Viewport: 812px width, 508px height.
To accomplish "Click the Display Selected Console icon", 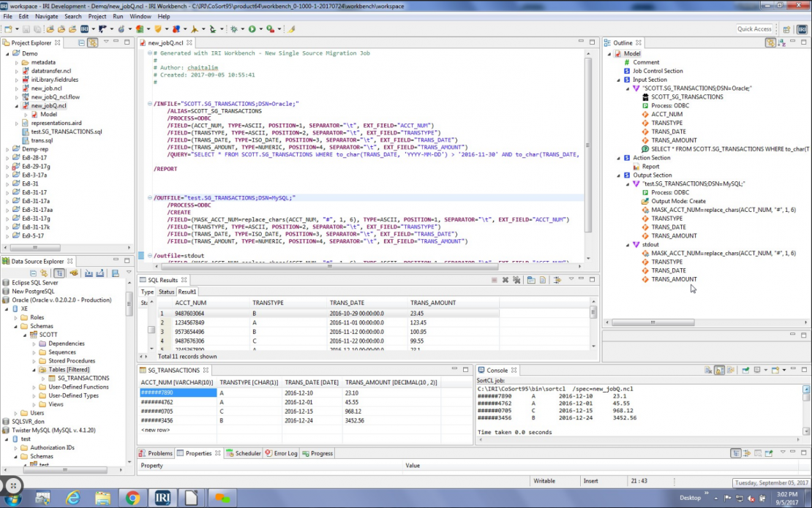I will coord(758,371).
